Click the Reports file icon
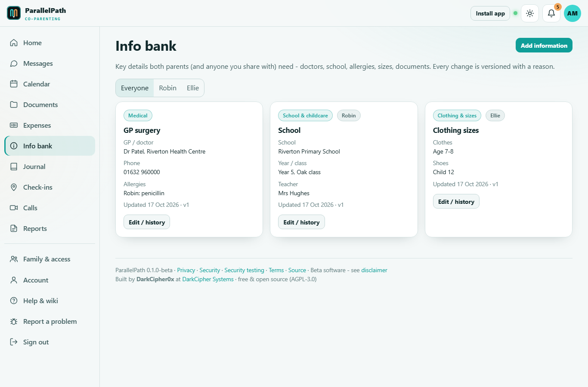 pos(14,228)
